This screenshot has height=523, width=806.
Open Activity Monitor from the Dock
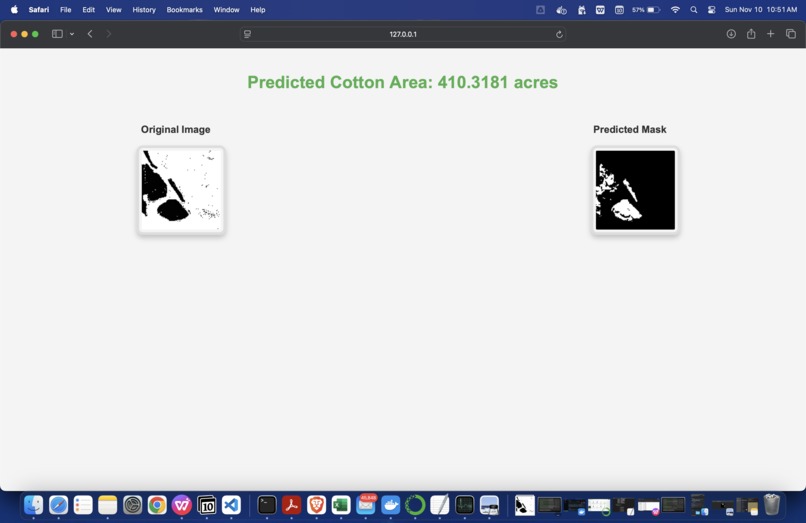464,505
